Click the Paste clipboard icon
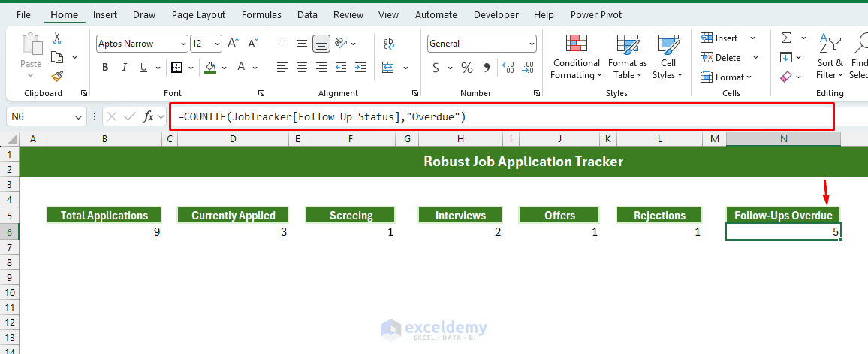The image size is (868, 354). pos(31,45)
